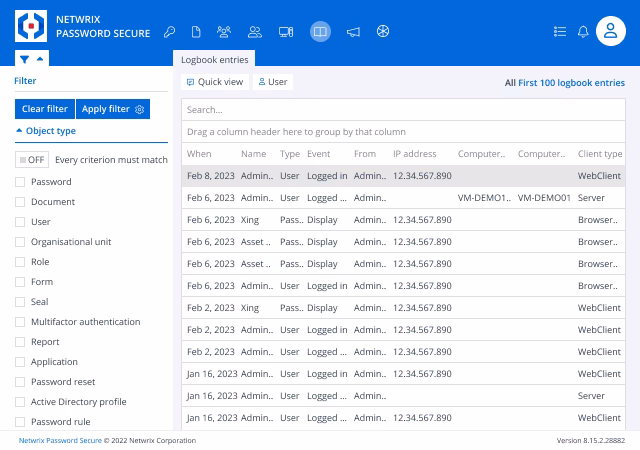Click the bell notifications icon
This screenshot has height=450, width=640.
click(583, 32)
